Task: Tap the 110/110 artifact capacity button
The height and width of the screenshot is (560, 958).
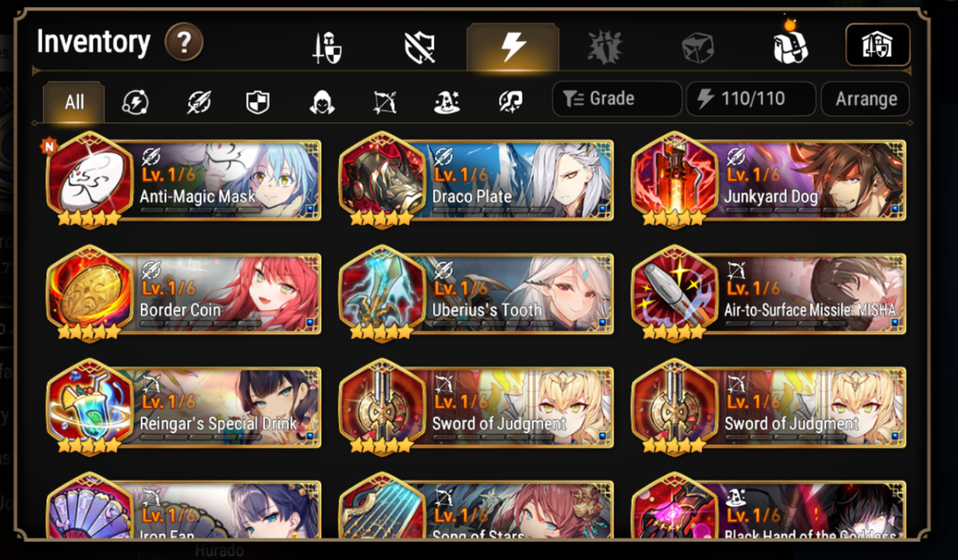Action: [x=751, y=99]
